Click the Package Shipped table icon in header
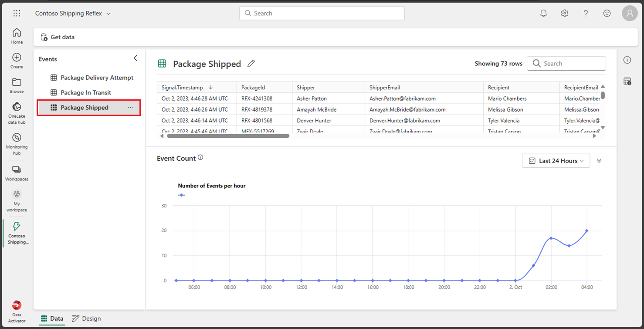Viewport: 644px width, 329px height. 162,64
